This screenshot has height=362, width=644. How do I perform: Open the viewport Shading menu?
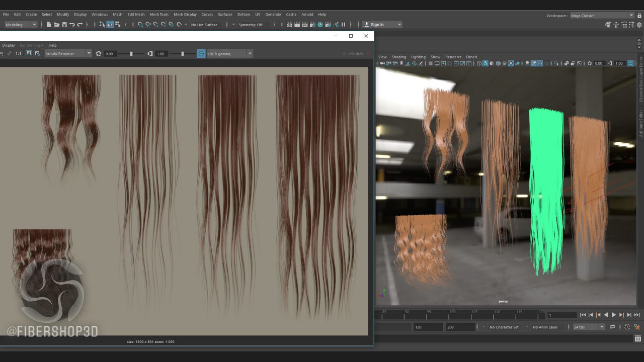point(398,57)
